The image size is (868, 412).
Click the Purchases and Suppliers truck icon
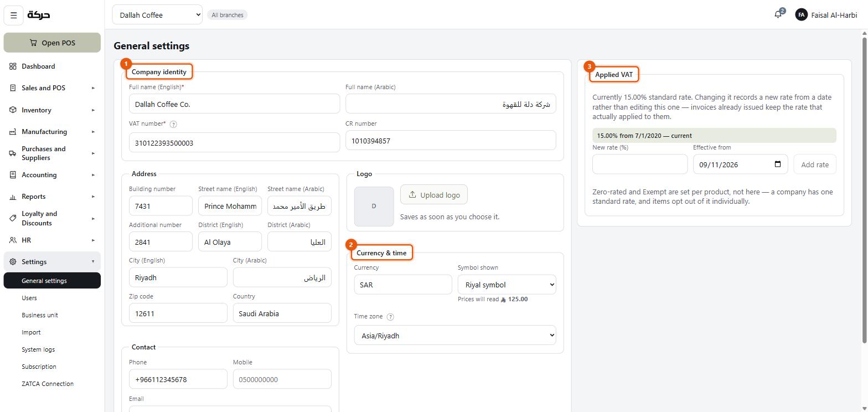[x=13, y=153]
